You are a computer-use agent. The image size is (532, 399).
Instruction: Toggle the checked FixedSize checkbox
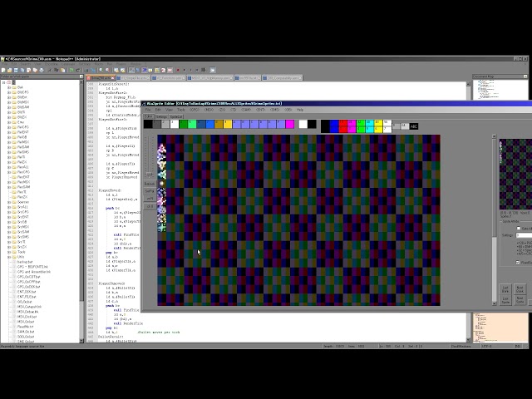click(x=518, y=263)
